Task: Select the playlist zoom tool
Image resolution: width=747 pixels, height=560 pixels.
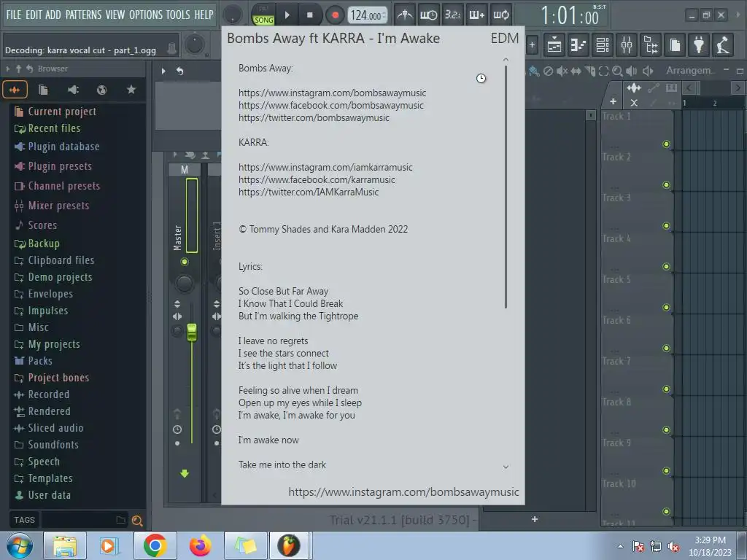Action: (617, 71)
